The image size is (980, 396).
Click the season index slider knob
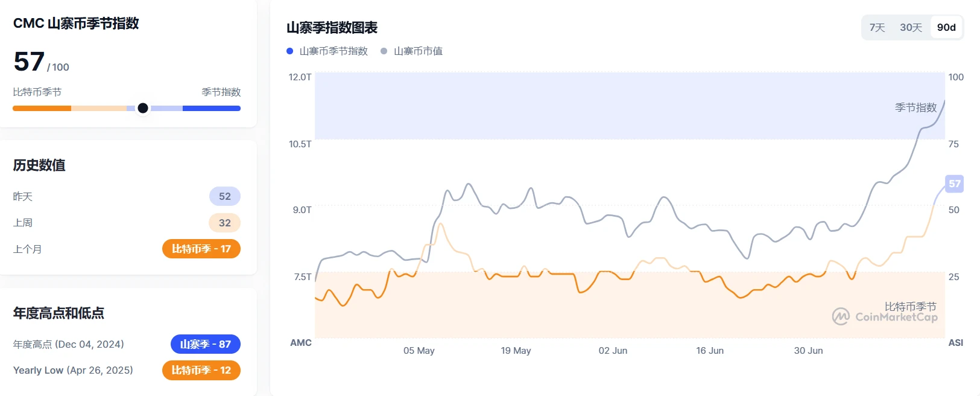coord(143,108)
